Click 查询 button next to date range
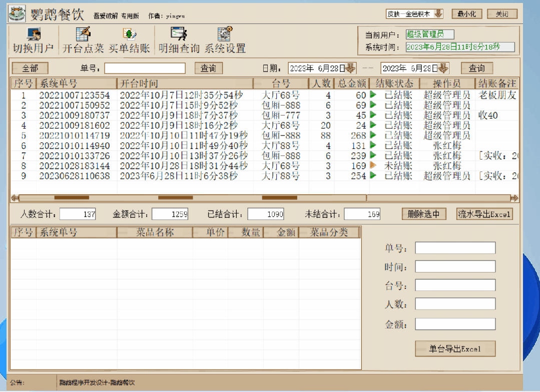The image size is (540, 392). [x=476, y=68]
